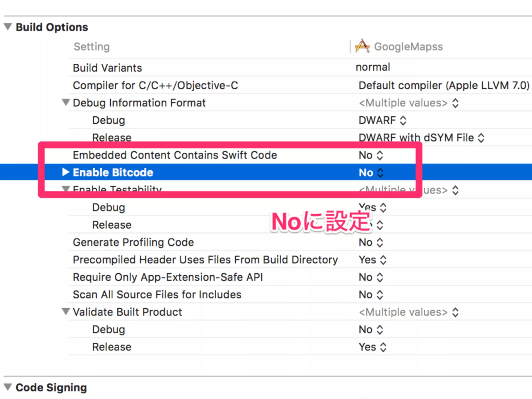Open Embedded Content Contains Swift Code popup
Image resolution: width=532 pixels, height=399 pixels.
(x=371, y=155)
